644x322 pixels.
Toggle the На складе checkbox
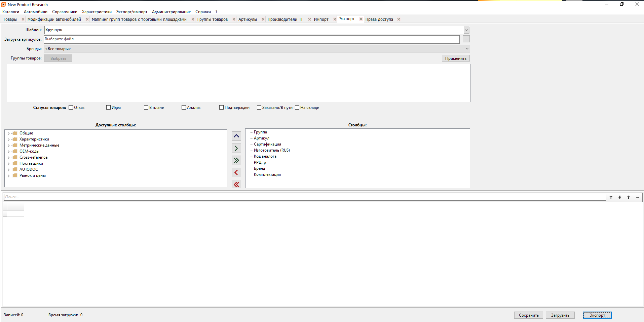coord(297,108)
